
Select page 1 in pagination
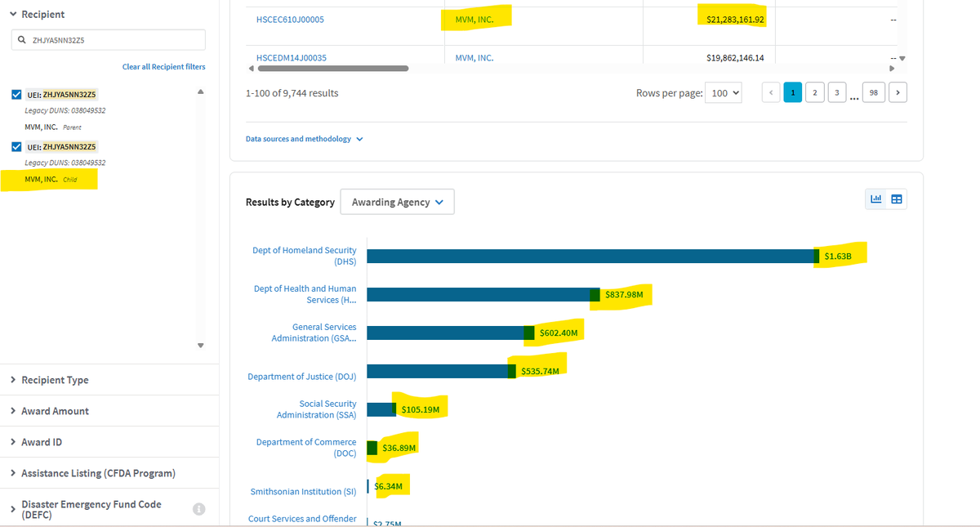[792, 92]
